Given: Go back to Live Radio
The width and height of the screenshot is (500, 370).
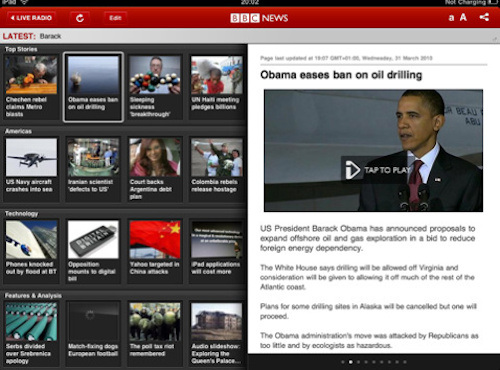Looking at the screenshot, I should [31, 18].
